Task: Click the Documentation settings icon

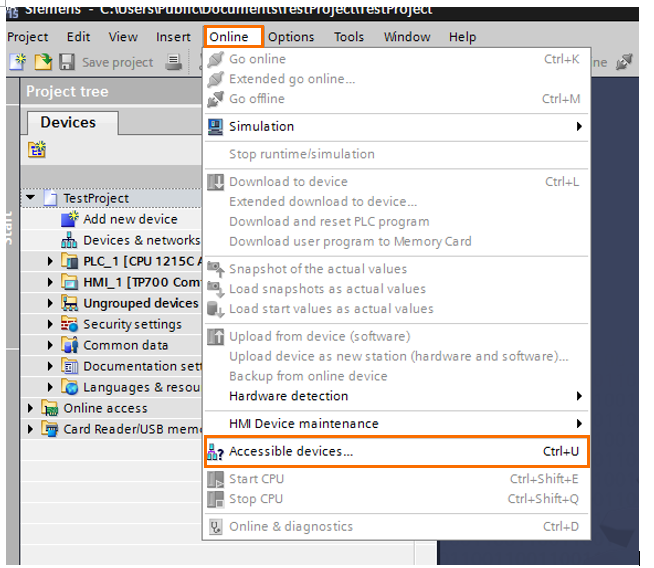Action: [x=69, y=366]
